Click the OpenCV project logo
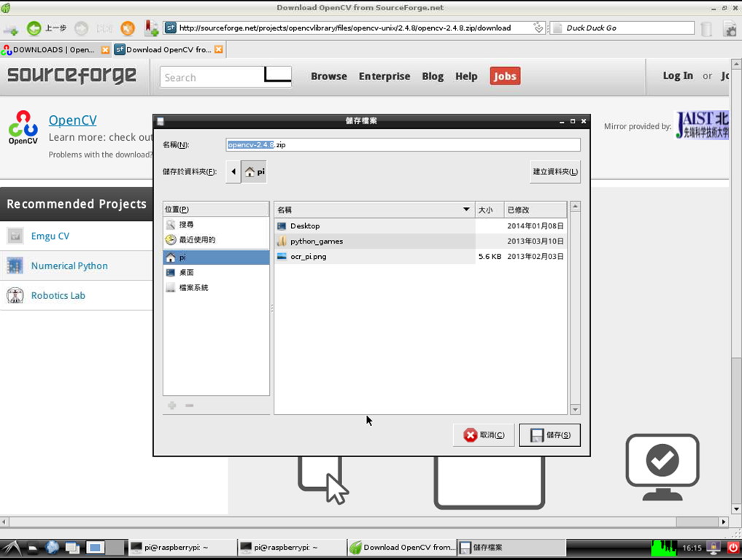The width and height of the screenshot is (742, 560). click(x=23, y=127)
